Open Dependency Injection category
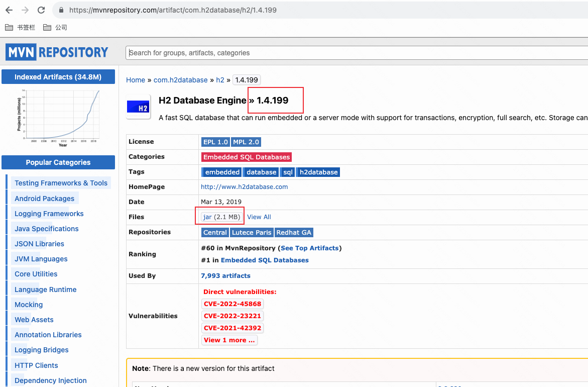588x387 pixels. [50, 380]
